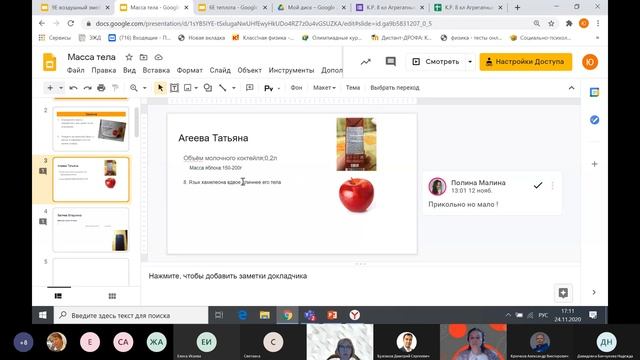Open comment history icon
Image resolution: width=640 pixels, height=360 pixels.
(x=391, y=62)
